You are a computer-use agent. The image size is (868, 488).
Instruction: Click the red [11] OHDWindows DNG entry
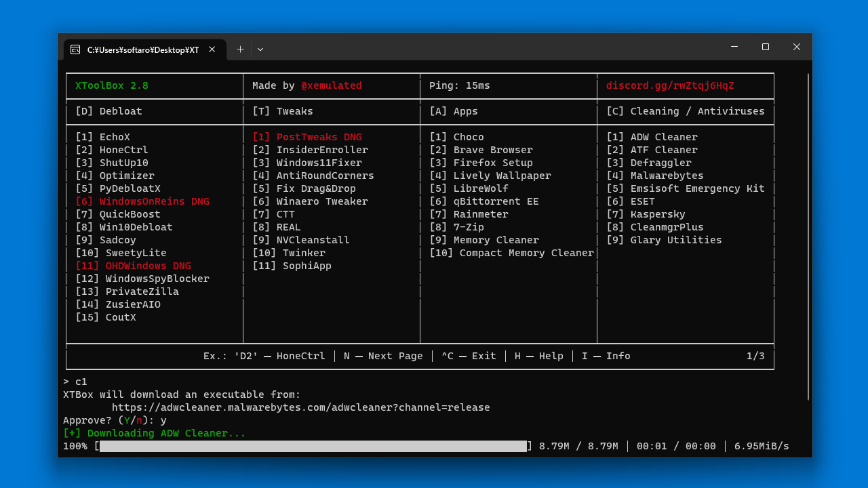(134, 266)
